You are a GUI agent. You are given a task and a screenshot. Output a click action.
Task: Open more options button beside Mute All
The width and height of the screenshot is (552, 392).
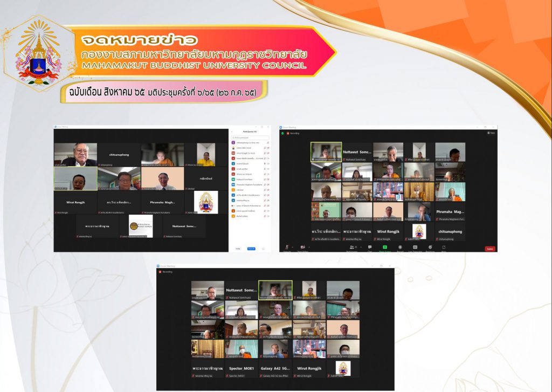(264, 249)
